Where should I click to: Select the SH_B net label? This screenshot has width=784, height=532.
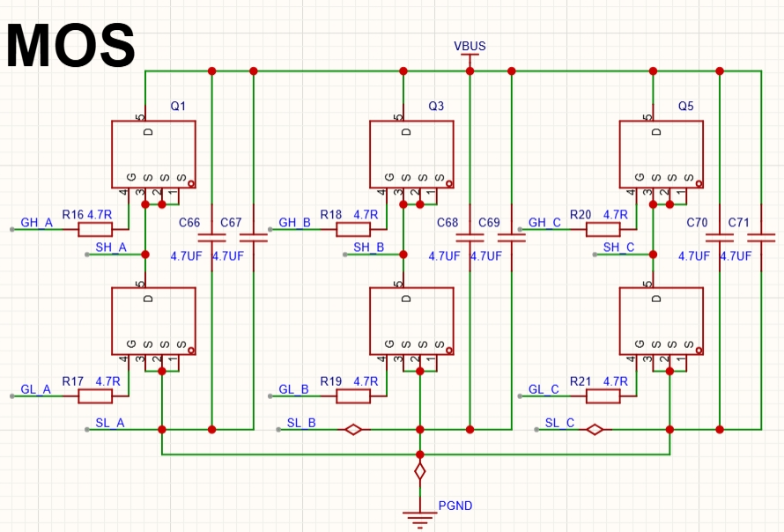tap(368, 248)
